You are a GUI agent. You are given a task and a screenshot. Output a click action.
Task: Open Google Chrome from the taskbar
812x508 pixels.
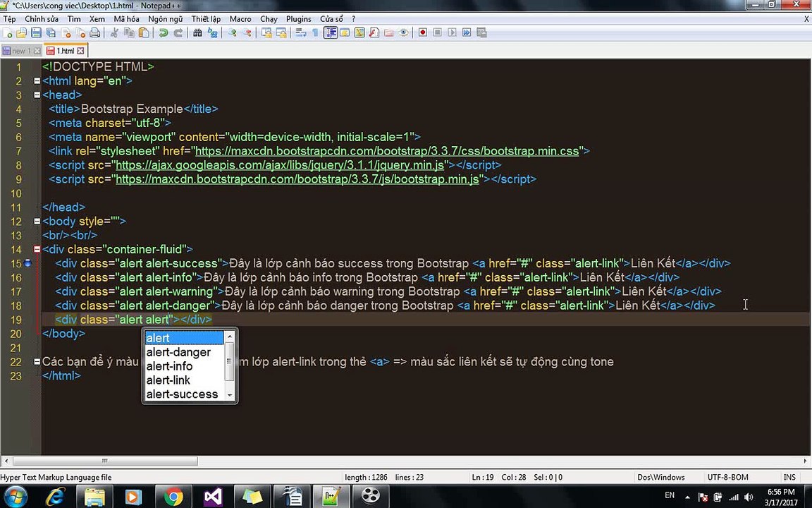click(173, 497)
